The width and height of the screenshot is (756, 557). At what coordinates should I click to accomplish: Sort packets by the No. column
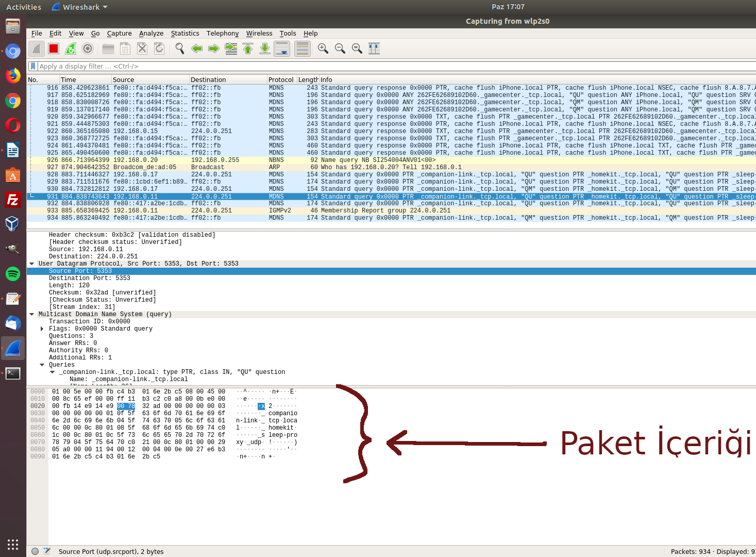(43, 79)
